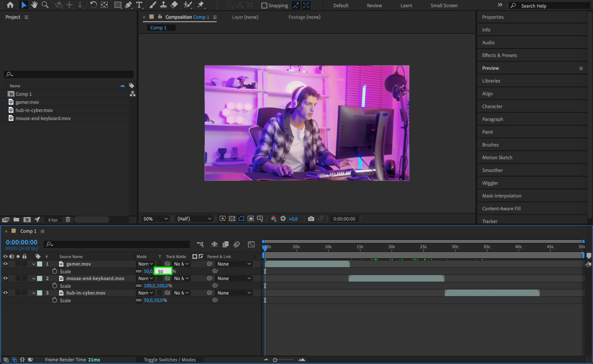593x364 pixels.
Task: Select the Puppet Pin tool
Action: pyautogui.click(x=201, y=5)
